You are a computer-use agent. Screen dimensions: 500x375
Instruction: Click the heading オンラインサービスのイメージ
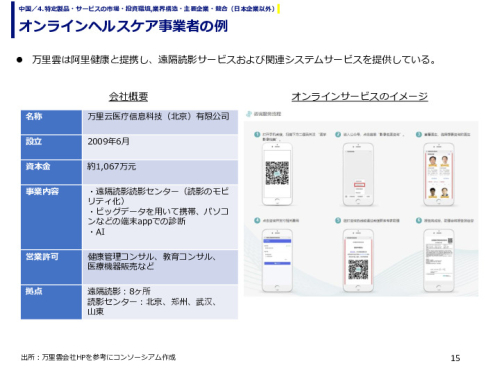point(360,97)
